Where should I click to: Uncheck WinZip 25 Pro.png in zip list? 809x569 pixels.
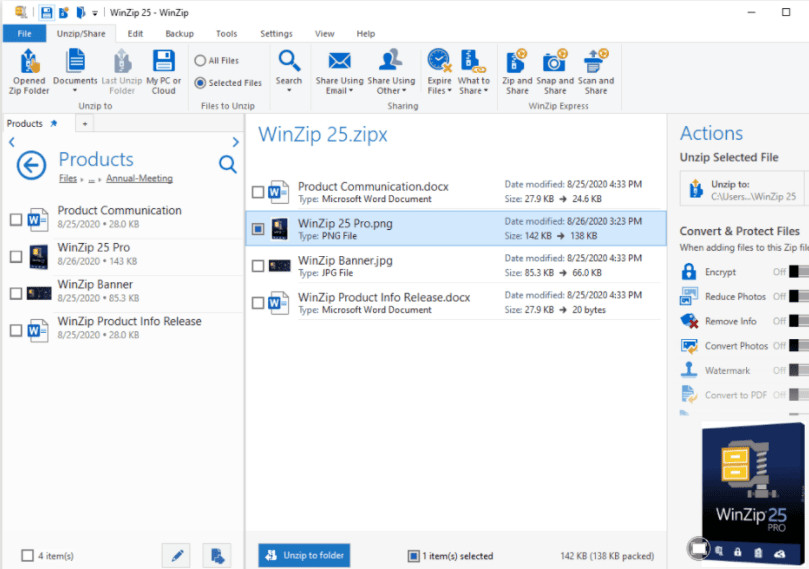(258, 229)
